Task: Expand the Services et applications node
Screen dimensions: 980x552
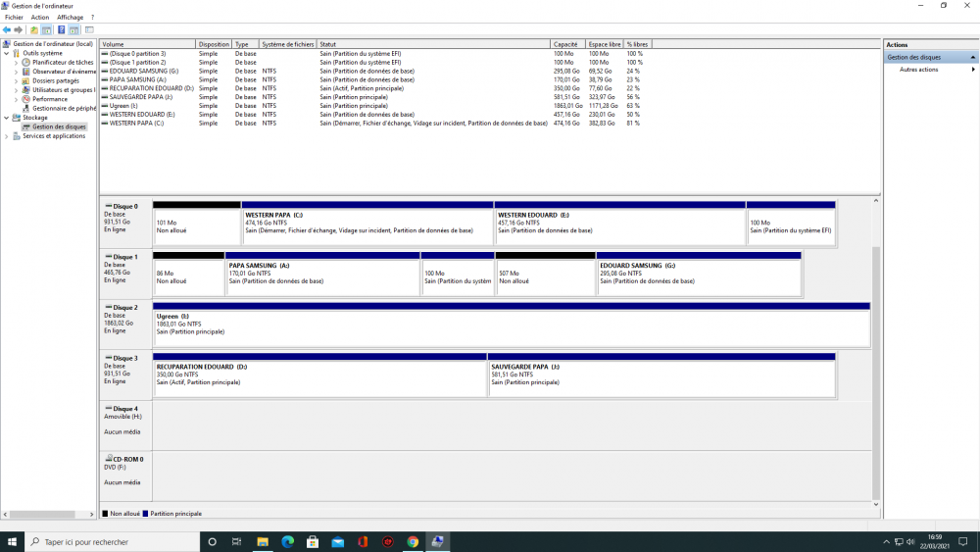Action: (7, 136)
